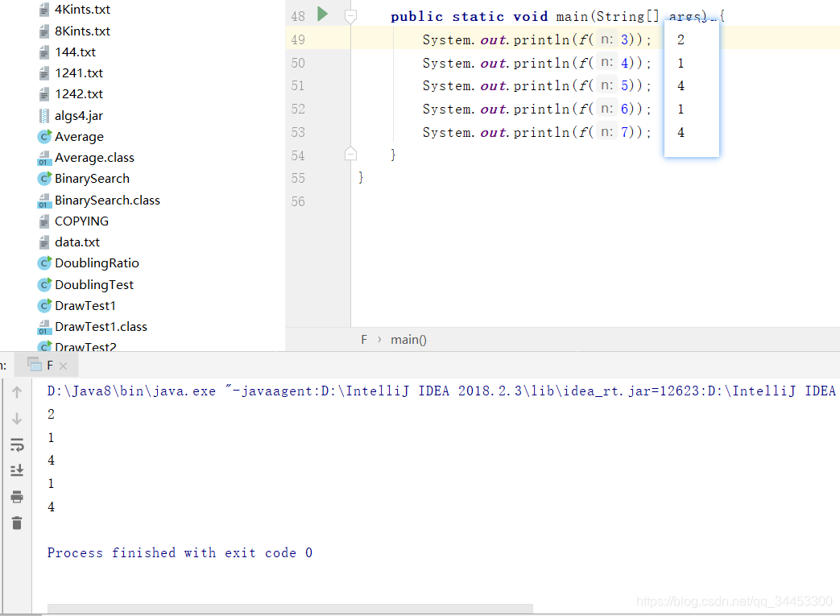Open DoublingRatio class
840x616 pixels.
point(97,263)
